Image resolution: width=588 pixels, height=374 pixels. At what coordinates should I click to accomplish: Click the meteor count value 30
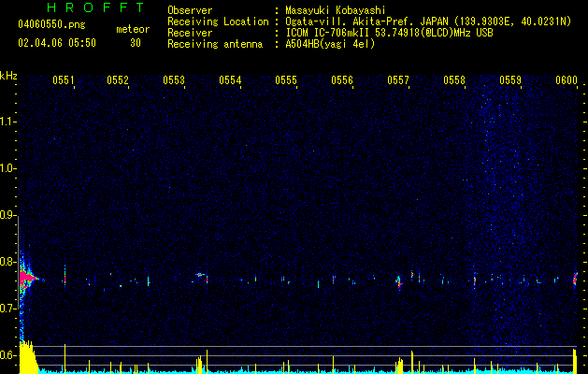pos(136,43)
